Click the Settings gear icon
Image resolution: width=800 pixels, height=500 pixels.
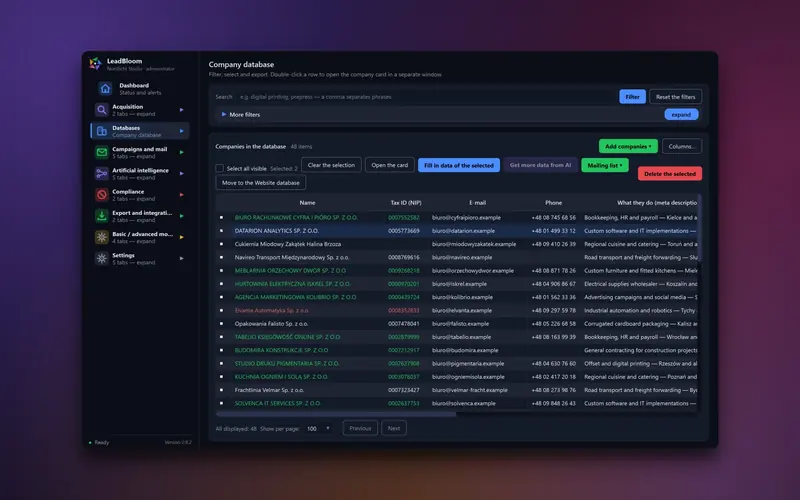tap(102, 258)
